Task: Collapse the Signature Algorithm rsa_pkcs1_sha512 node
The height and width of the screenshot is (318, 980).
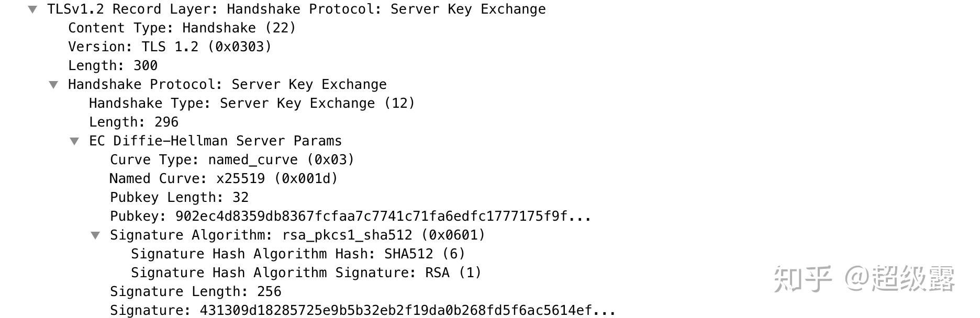Action: click(x=95, y=235)
